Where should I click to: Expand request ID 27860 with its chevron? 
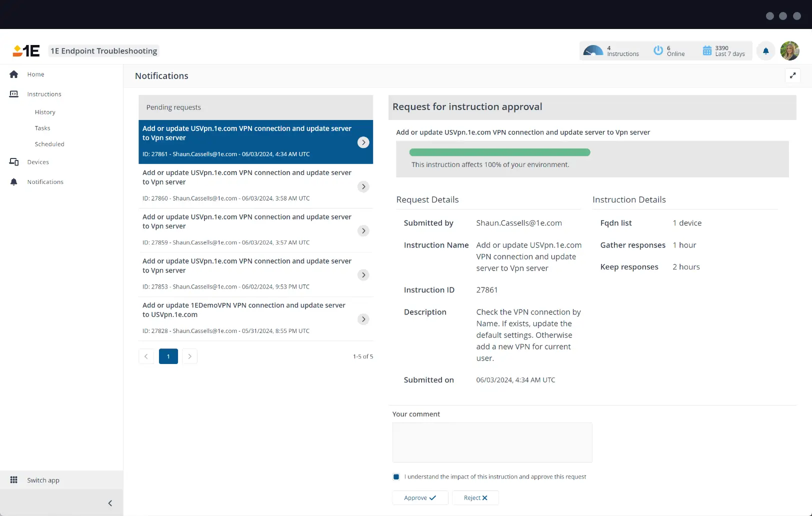click(x=363, y=186)
